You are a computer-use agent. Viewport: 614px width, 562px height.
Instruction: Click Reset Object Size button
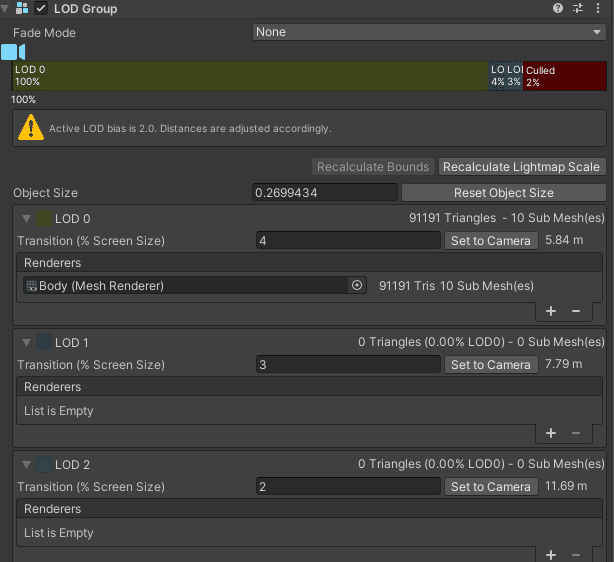coord(504,193)
